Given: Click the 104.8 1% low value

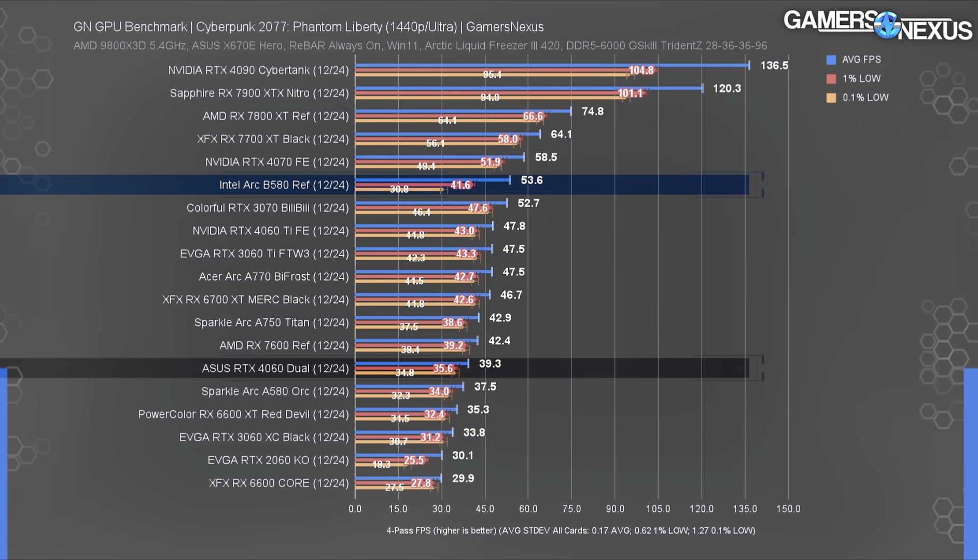Looking at the screenshot, I should tap(641, 70).
